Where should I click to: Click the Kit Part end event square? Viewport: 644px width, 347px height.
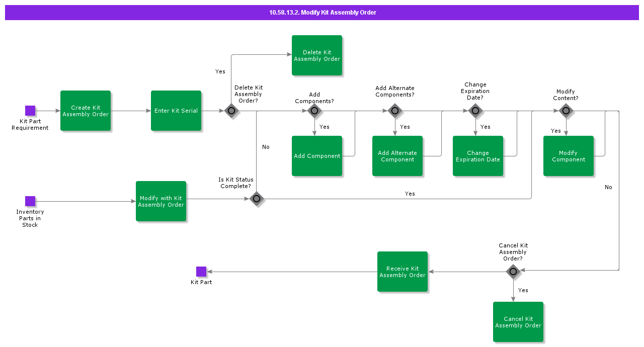(x=201, y=272)
